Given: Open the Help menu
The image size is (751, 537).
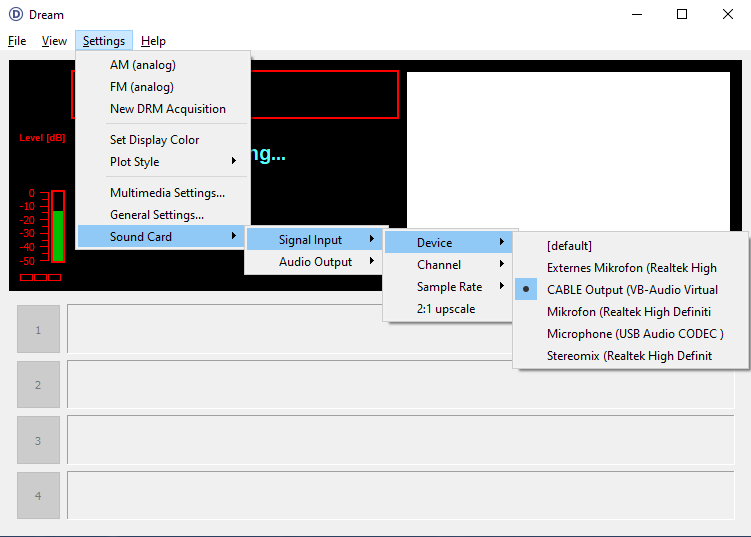Looking at the screenshot, I should tap(153, 41).
